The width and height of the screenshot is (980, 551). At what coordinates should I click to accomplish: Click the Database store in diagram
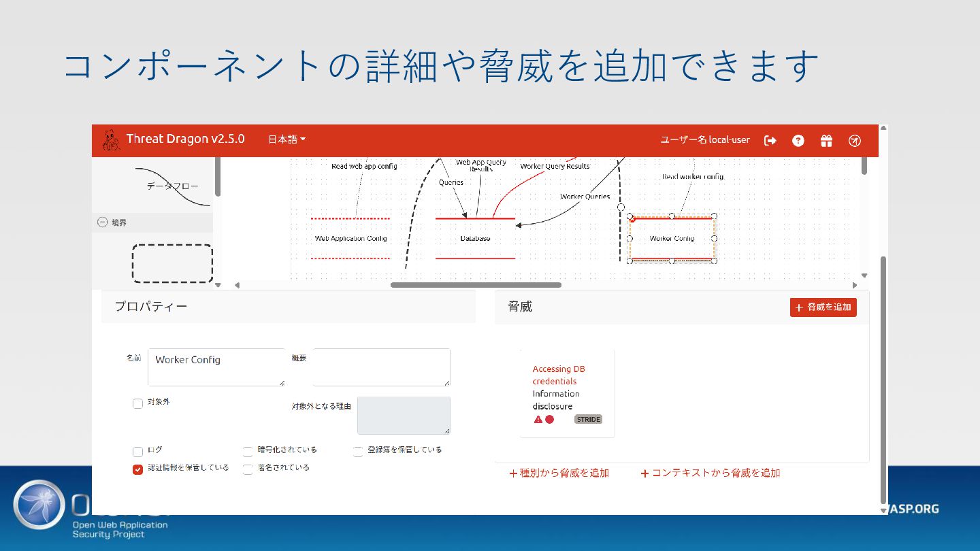pos(475,239)
